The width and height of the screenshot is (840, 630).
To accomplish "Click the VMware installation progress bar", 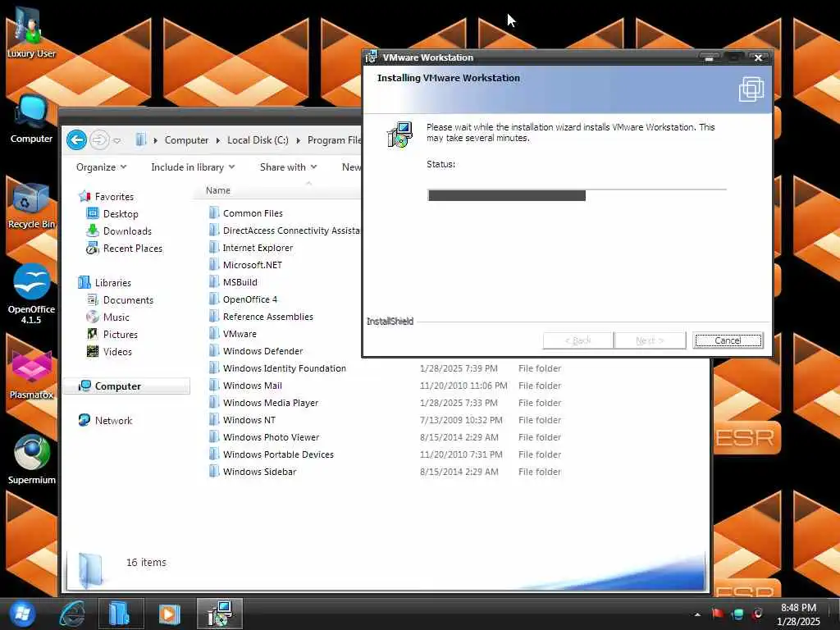I will [577, 195].
